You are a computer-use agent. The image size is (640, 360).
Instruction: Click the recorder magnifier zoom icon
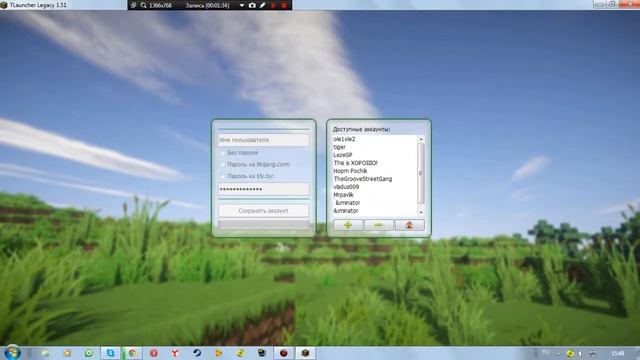pos(144,5)
